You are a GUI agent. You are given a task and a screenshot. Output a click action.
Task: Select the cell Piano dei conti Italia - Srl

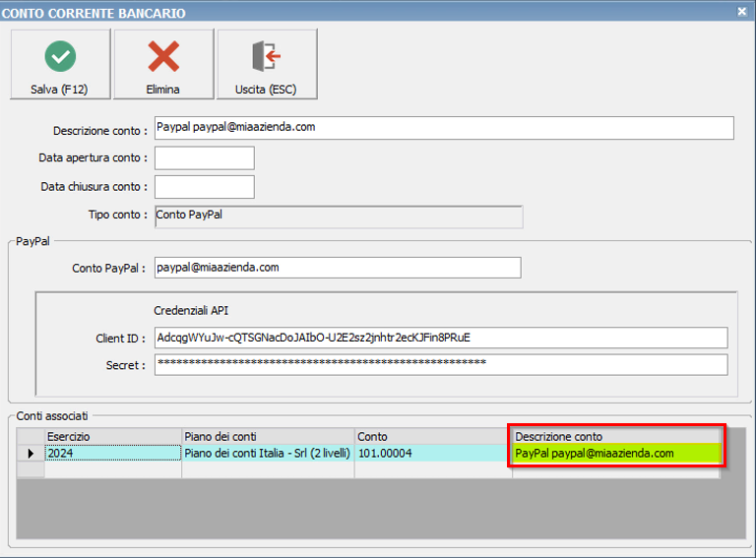point(268,453)
